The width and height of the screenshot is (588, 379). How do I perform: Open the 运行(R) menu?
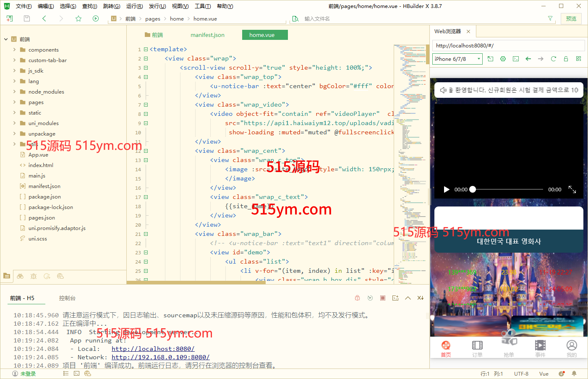134,6
